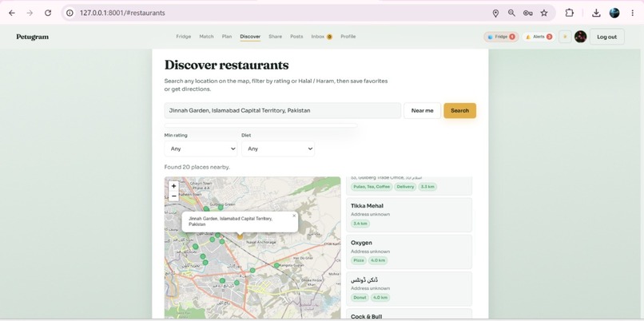The height and width of the screenshot is (321, 644).
Task: Open the ڈنکن ڈونٹس restaurant card
Action: coord(409,289)
